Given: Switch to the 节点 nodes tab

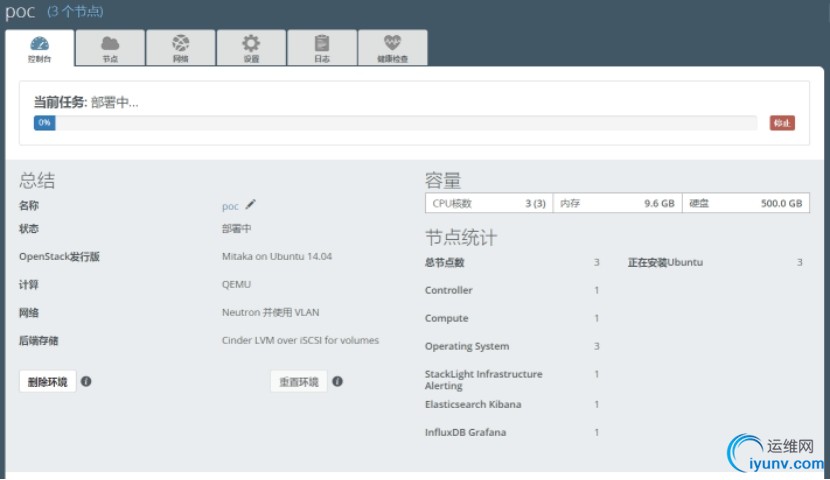Looking at the screenshot, I should (x=110, y=48).
